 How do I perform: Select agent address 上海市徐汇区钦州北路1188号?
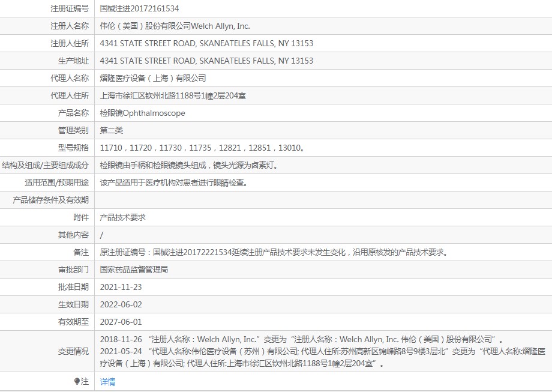click(173, 96)
